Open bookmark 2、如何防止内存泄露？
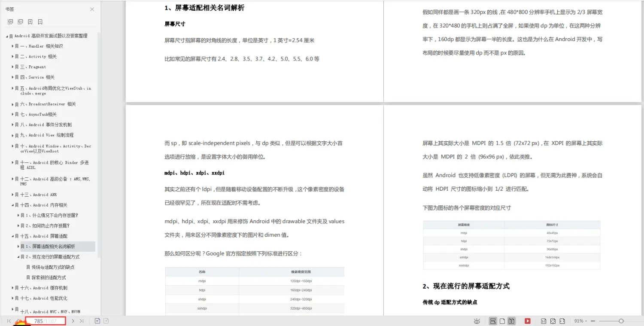Image resolution: width=644 pixels, height=326 pixels. point(48,226)
